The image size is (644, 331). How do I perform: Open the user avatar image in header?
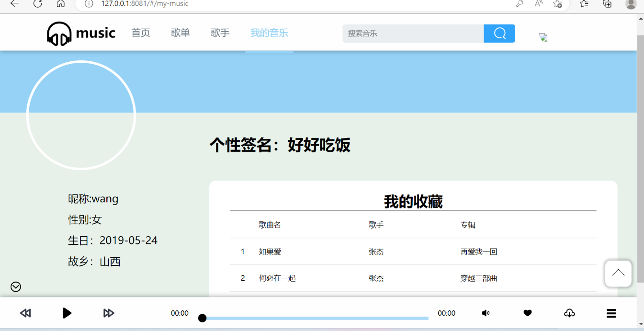(x=543, y=37)
